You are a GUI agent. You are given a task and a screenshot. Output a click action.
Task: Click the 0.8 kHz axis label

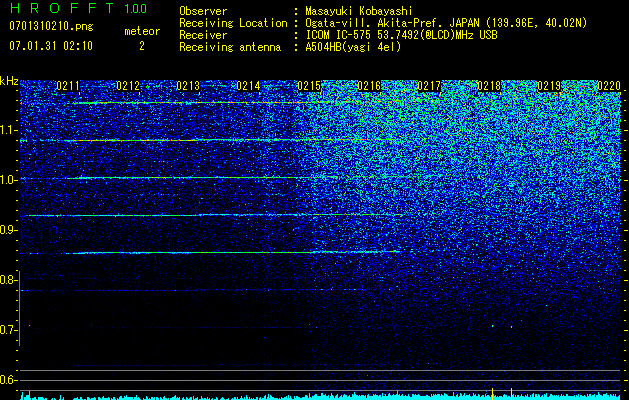click(8, 280)
